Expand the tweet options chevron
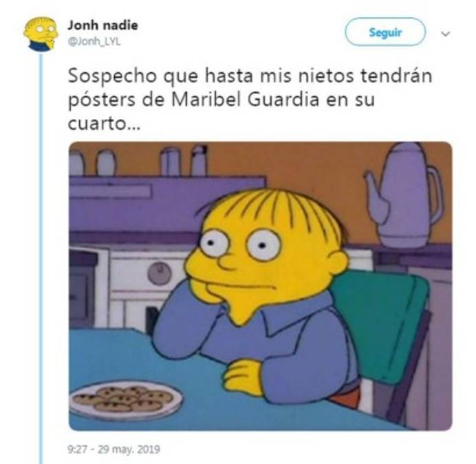This screenshot has height=464, width=476. click(x=445, y=34)
